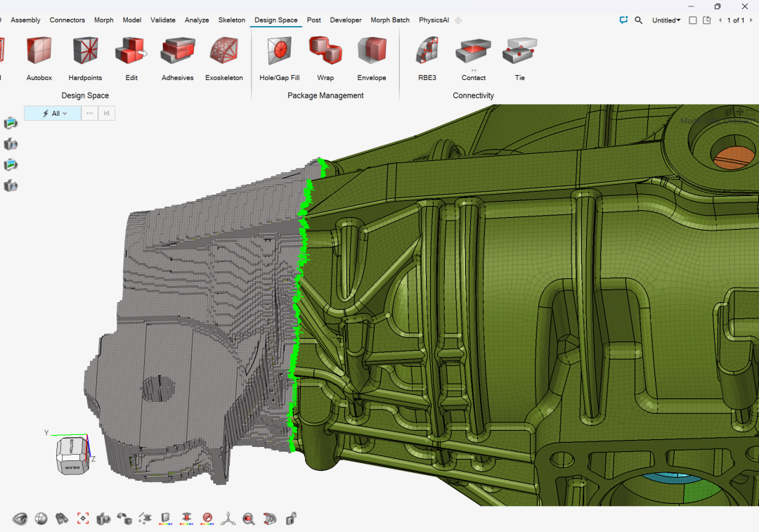The width and height of the screenshot is (759, 532).
Task: Select the Autobox tool
Action: click(x=39, y=58)
